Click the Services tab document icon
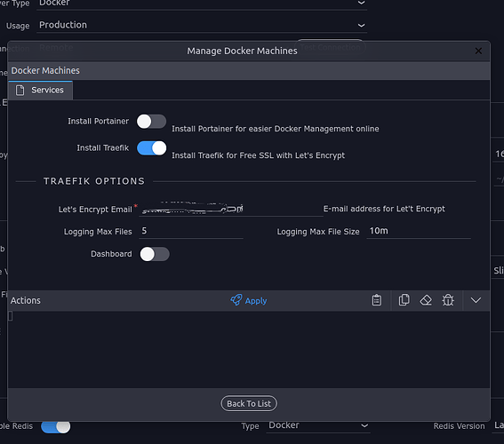 point(20,91)
